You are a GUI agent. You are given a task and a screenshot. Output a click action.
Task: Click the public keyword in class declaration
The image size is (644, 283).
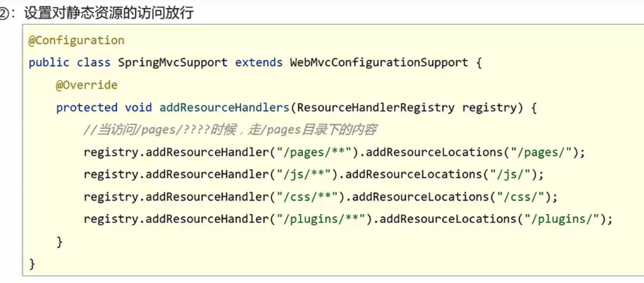(x=49, y=63)
